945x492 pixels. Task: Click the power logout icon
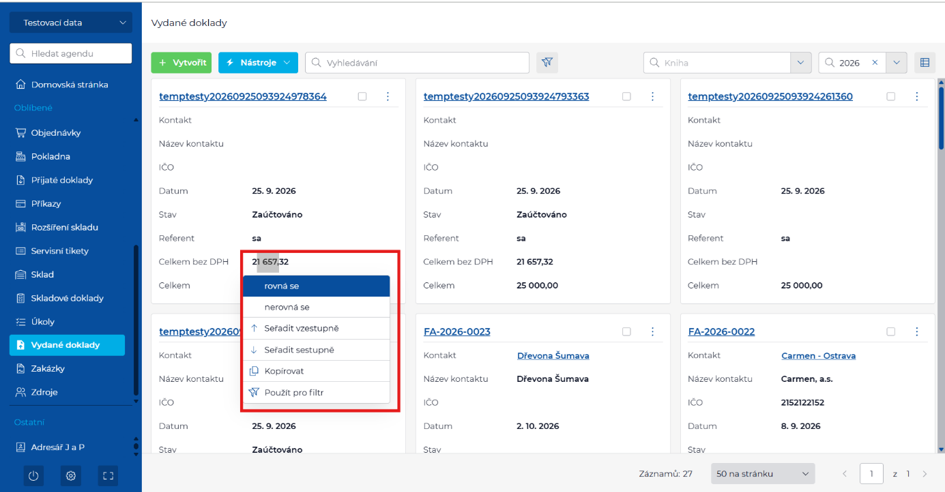pos(34,476)
